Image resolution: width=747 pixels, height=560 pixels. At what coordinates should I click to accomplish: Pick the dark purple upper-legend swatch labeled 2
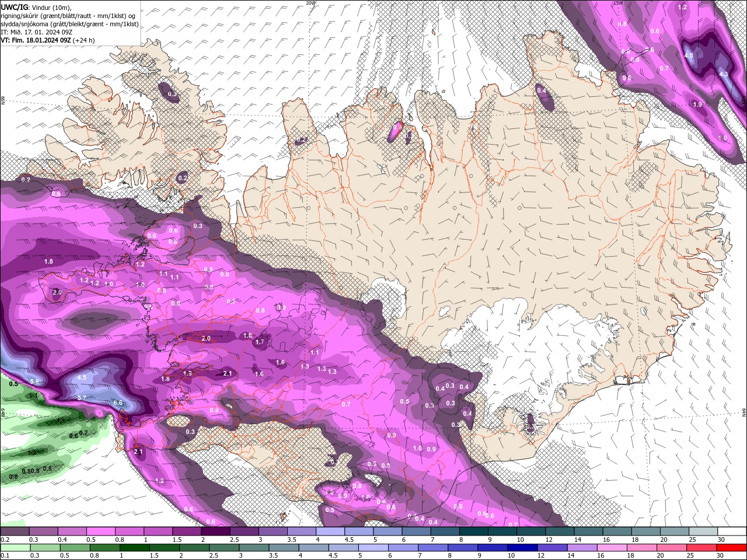pos(216,531)
